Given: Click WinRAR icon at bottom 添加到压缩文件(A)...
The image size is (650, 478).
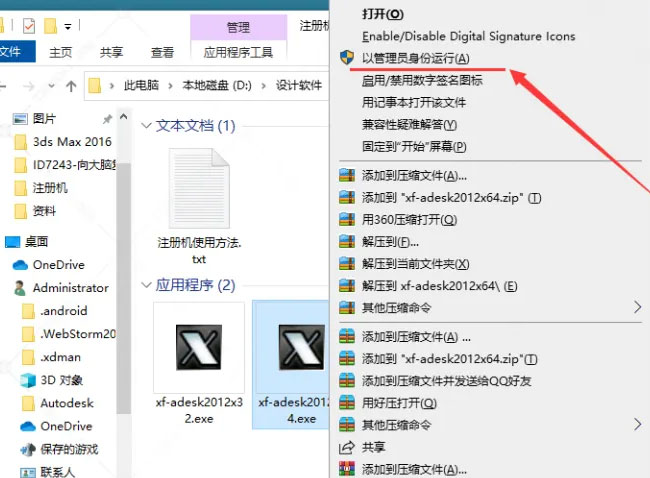Looking at the screenshot, I should (347, 469).
